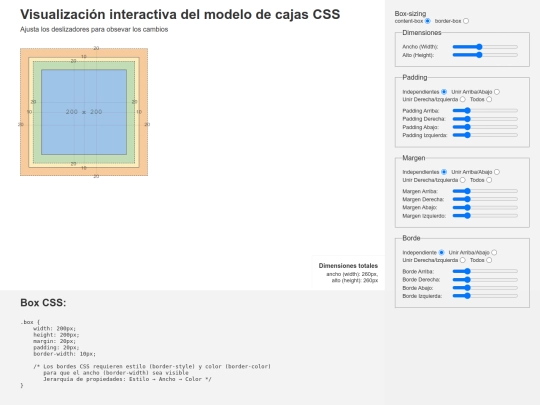Viewport: 540px width, 405px height.
Task: Click the blue 200 x 200 content box
Action: [x=84, y=112]
